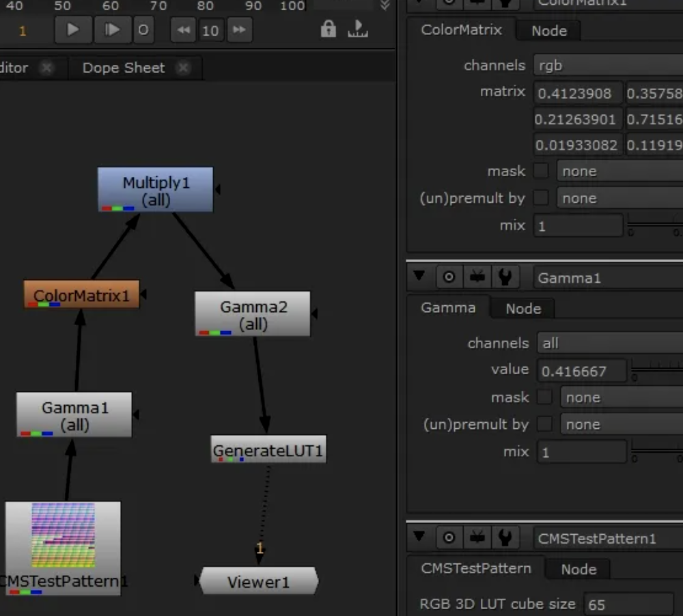Open mask channel dropdown in ColorMatrix properties
This screenshot has height=616, width=683.
coord(620,171)
